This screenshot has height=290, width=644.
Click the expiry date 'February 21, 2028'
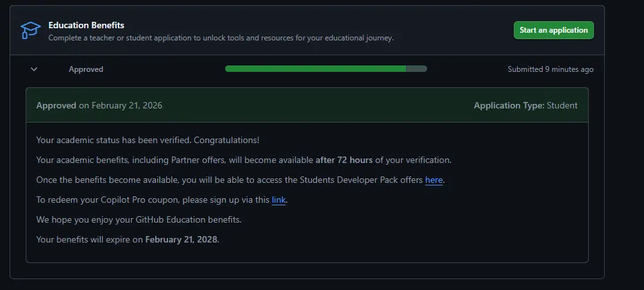click(x=181, y=239)
